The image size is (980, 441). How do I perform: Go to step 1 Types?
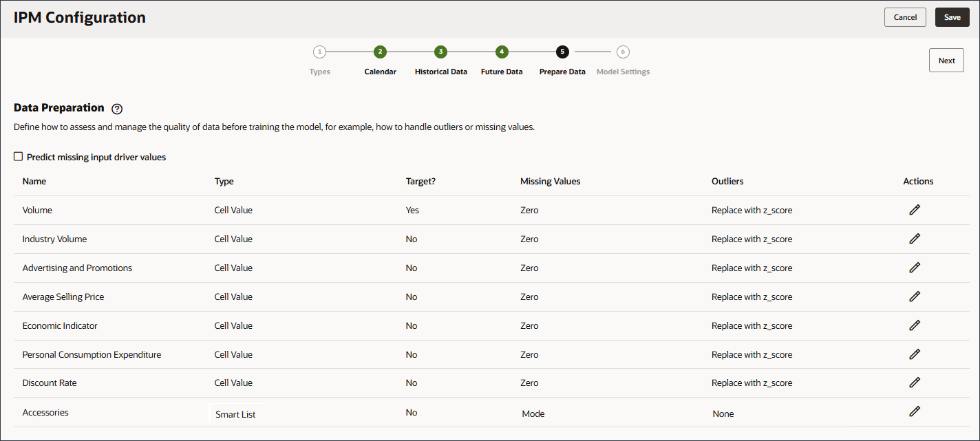[319, 52]
